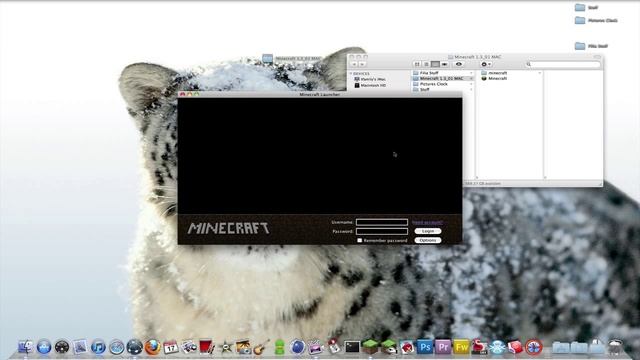The image size is (640, 360).
Task: Enable the Remember password checkbox
Action: point(360,240)
